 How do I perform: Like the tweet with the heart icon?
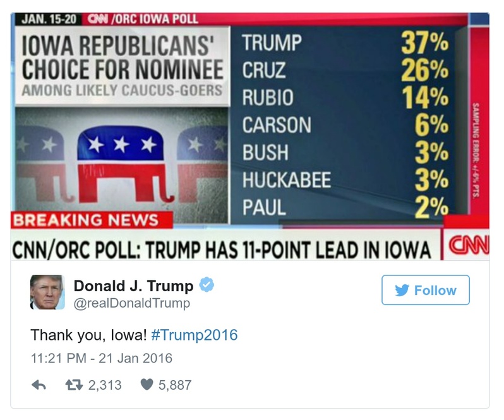pos(147,385)
